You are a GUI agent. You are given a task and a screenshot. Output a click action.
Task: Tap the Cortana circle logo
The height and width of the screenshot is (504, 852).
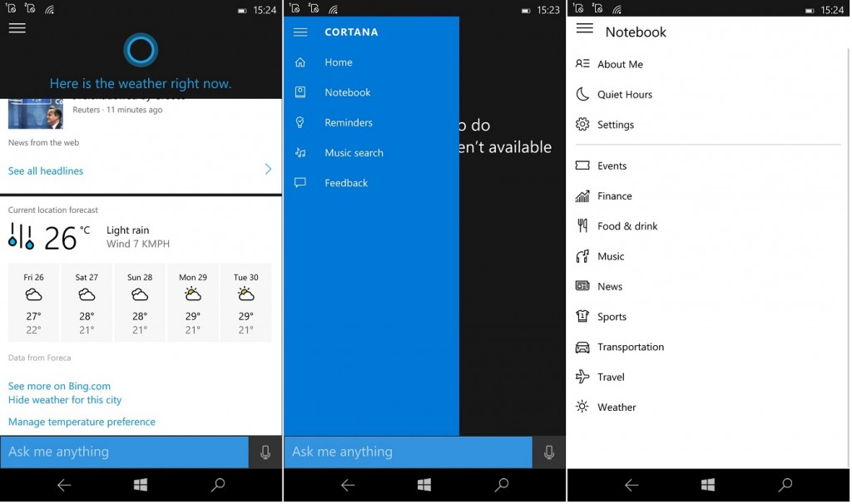point(141,50)
